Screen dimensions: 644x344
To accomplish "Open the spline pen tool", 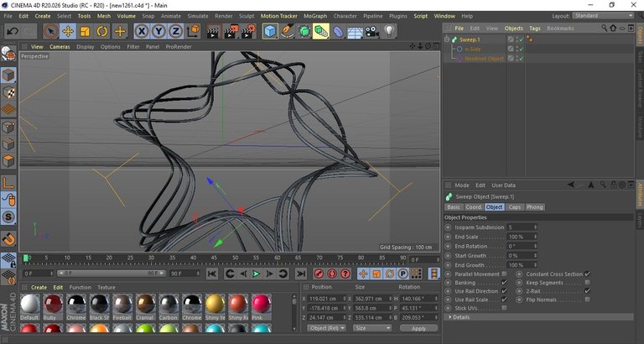I will [x=287, y=31].
